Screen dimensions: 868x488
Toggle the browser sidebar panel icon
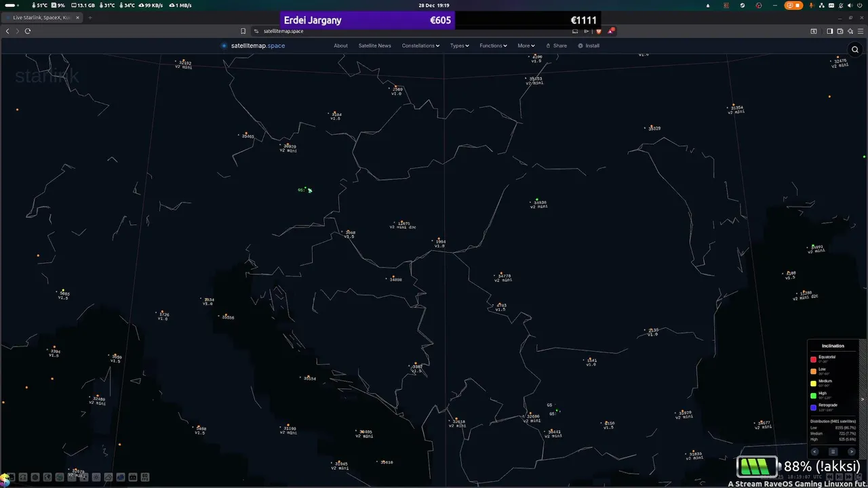pyautogui.click(x=829, y=31)
